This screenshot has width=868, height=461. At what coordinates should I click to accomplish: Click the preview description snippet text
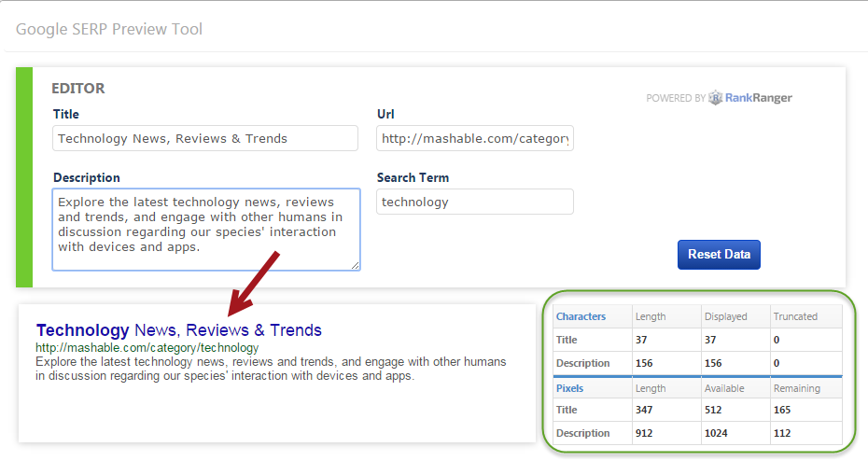(x=271, y=369)
